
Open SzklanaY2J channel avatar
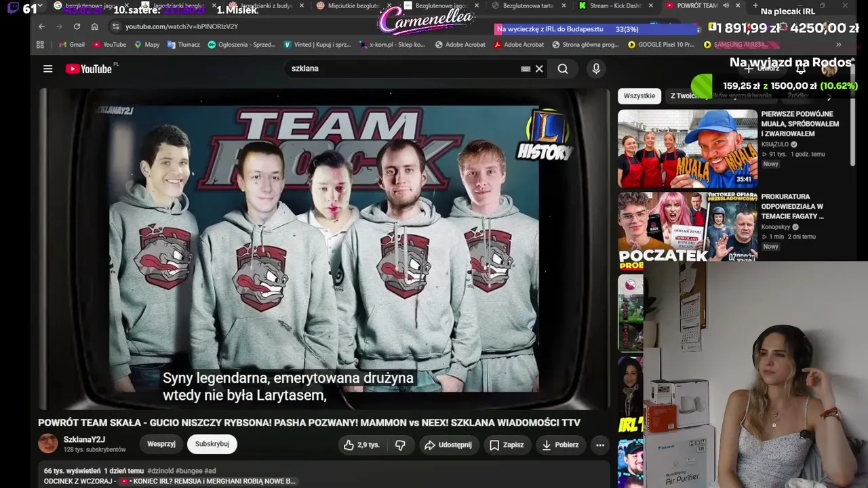point(47,444)
